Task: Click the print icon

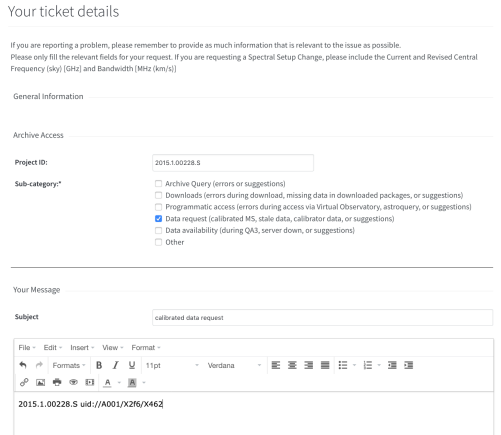Action: (57, 382)
